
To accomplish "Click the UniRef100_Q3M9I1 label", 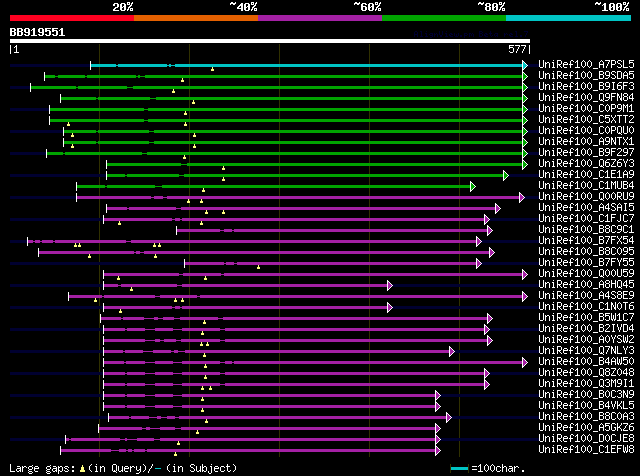I will tap(586, 384).
